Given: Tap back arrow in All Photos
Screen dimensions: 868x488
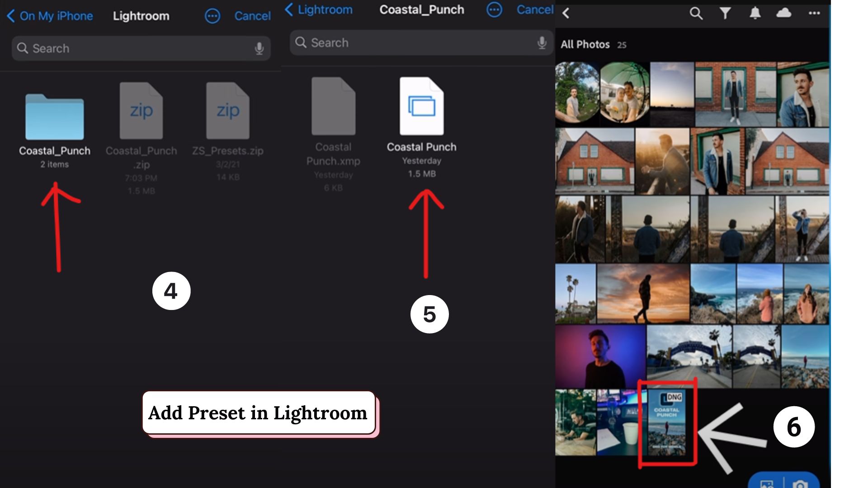Looking at the screenshot, I should point(566,13).
